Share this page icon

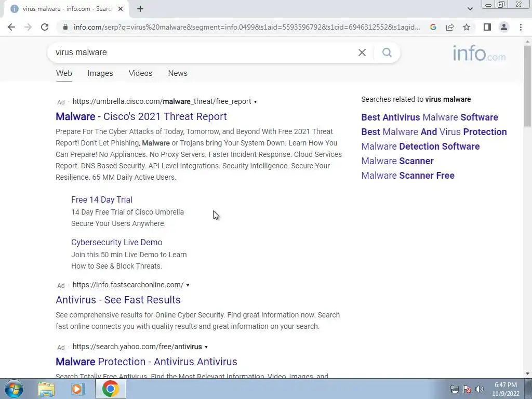pos(450,27)
